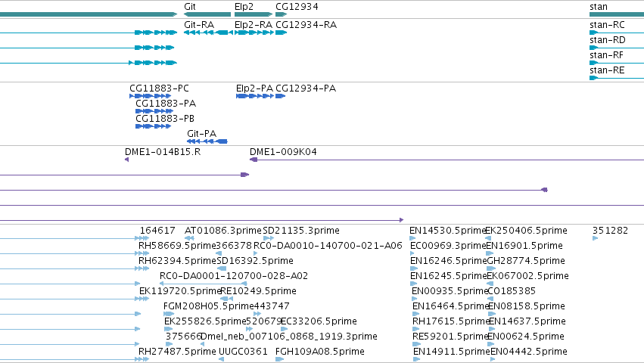Click RH27487.5prime EST label
This screenshot has height=363, width=644.
(177, 352)
